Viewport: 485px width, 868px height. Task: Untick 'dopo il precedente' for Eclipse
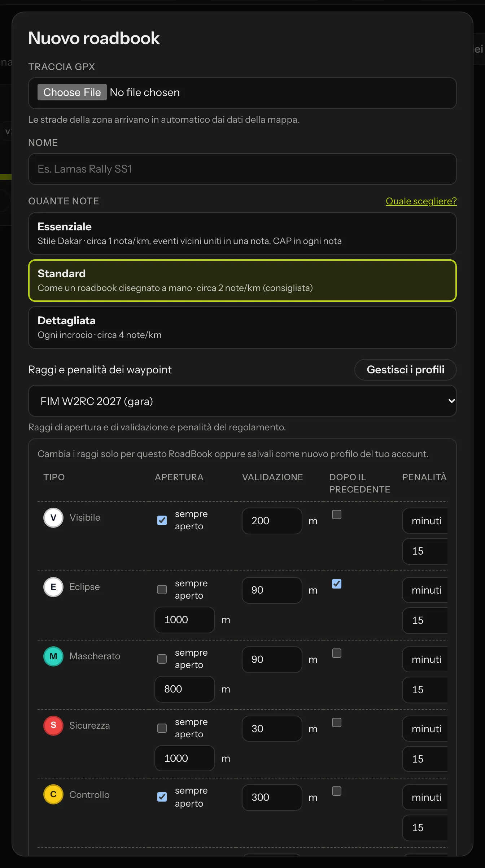pyautogui.click(x=337, y=584)
